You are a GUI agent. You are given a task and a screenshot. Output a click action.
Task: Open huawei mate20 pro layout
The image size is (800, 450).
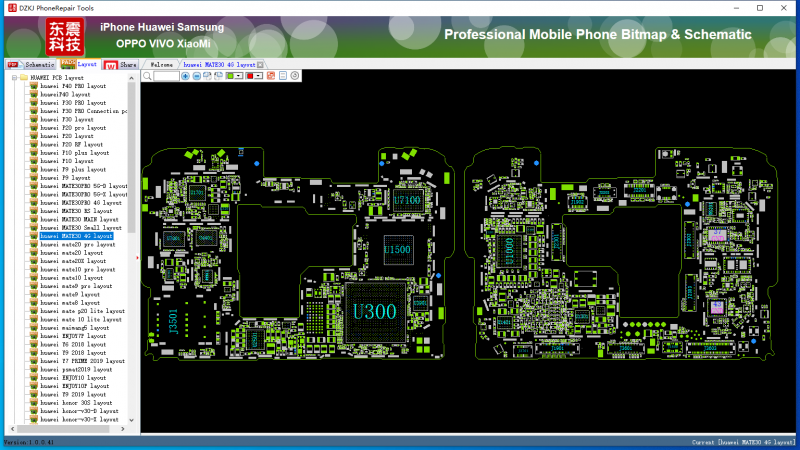pos(78,244)
